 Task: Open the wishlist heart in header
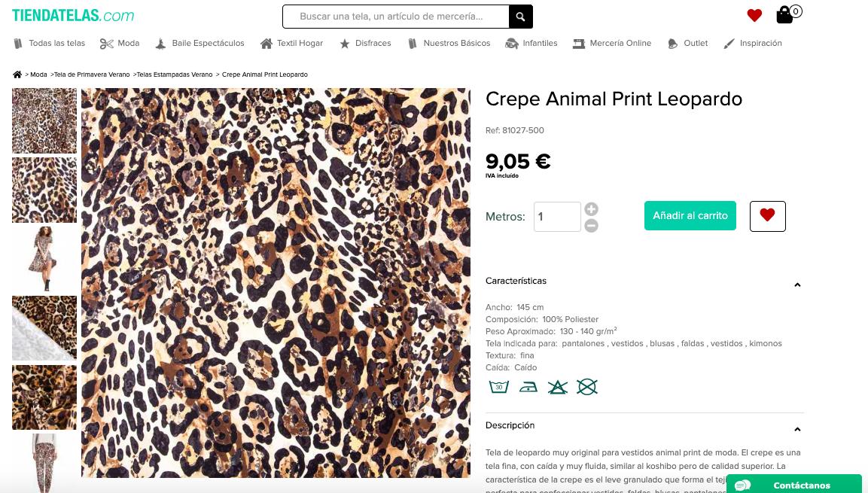pos(754,15)
